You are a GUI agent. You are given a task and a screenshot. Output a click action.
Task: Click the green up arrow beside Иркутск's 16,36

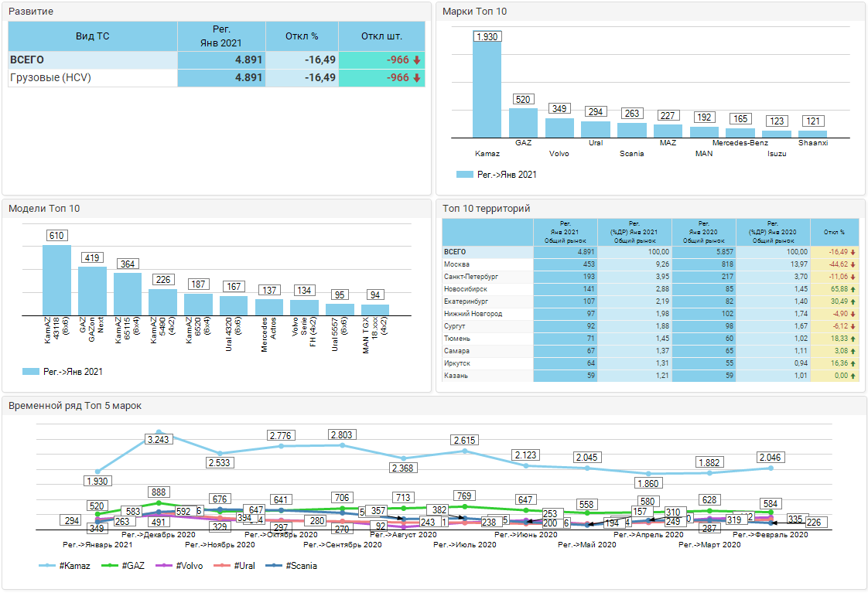click(853, 363)
